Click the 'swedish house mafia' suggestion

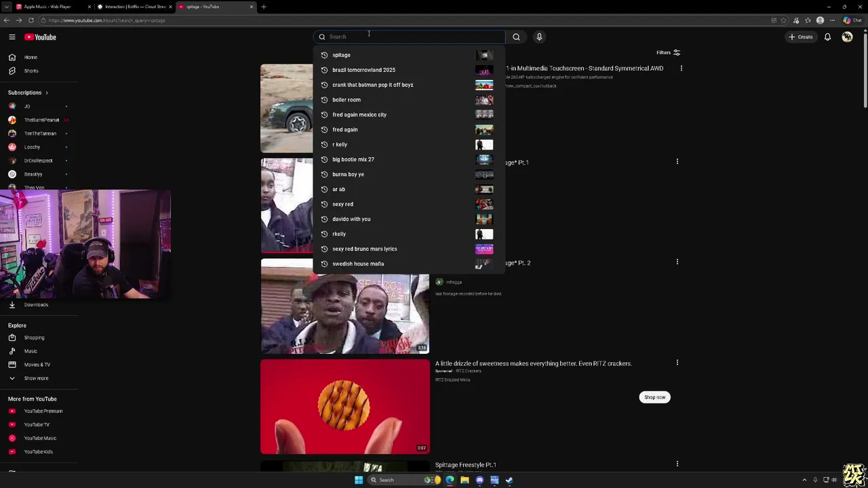(409, 264)
